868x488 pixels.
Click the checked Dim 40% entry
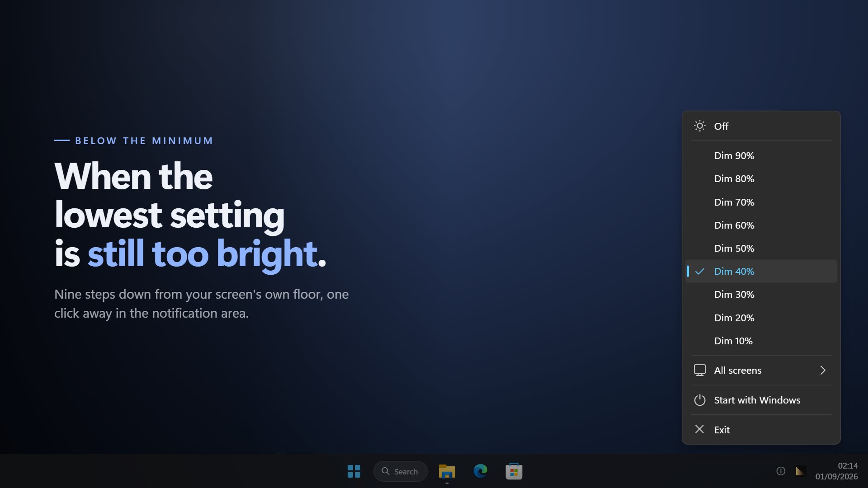[761, 271]
